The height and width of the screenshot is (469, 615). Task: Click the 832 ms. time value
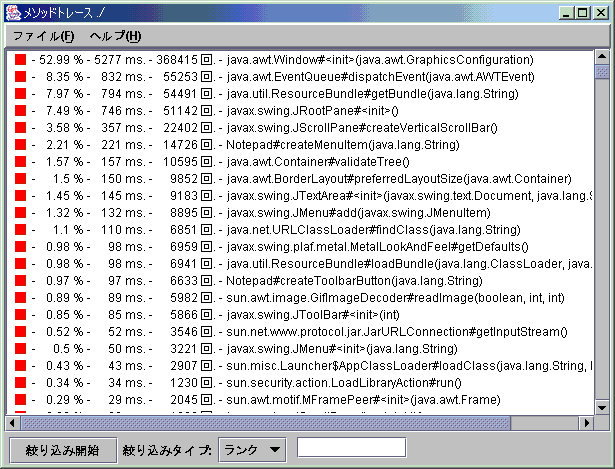(x=123, y=76)
